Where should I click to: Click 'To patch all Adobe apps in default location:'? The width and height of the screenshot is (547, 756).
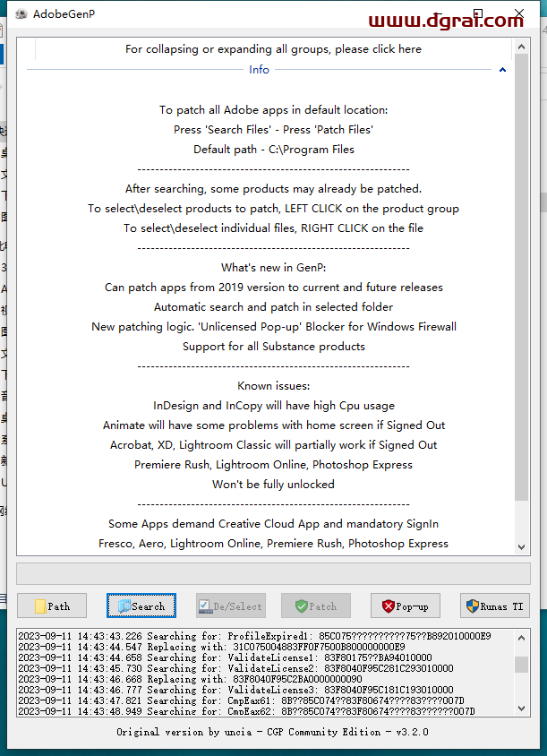(x=273, y=110)
